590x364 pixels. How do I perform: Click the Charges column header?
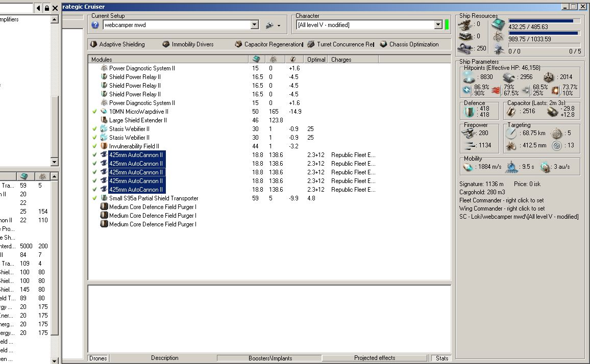point(353,60)
